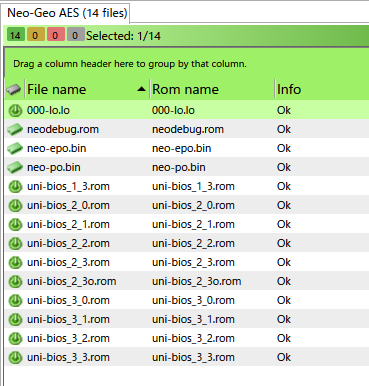Image resolution: width=369 pixels, height=386 pixels.
Task: Select file name neodebug.rom
Action: [63, 129]
